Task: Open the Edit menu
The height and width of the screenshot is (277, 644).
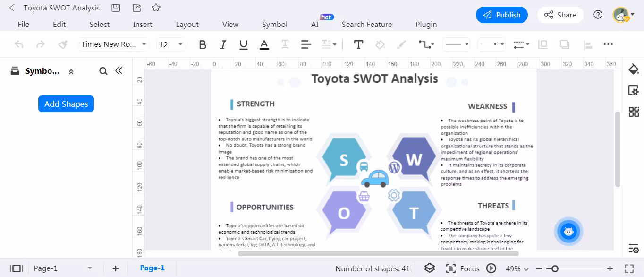Action: tap(59, 24)
